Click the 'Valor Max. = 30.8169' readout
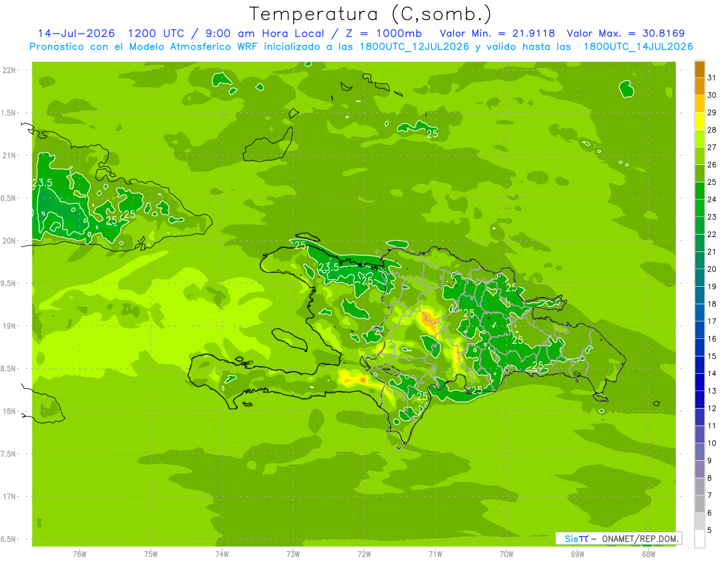The height and width of the screenshot is (562, 728). click(x=625, y=33)
